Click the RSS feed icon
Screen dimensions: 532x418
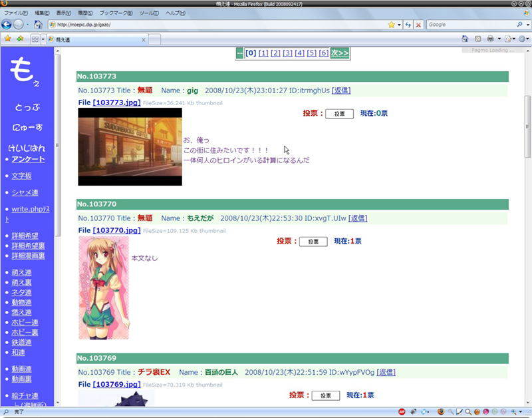coord(477,39)
